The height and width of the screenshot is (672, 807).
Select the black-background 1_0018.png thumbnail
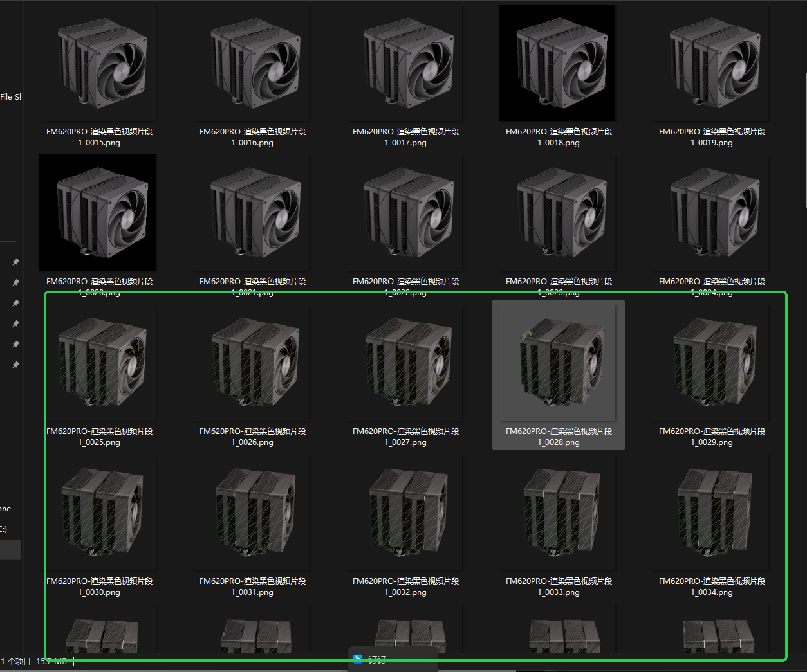[557, 62]
